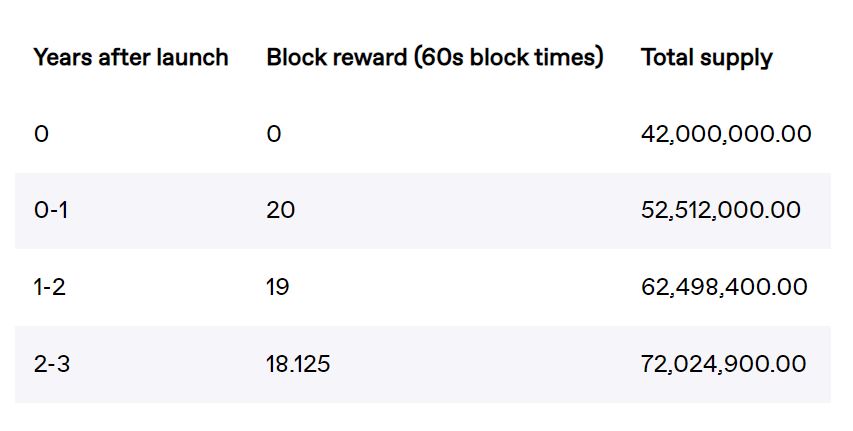Click the block reward value 20
853x431 pixels.
pyautogui.click(x=280, y=210)
